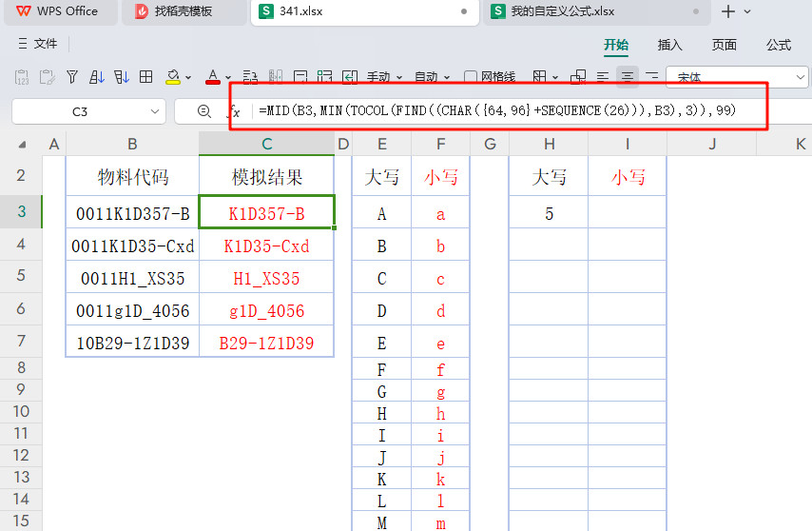Sort ascending with the first sort icon
The image size is (812, 531).
pyautogui.click(x=96, y=78)
